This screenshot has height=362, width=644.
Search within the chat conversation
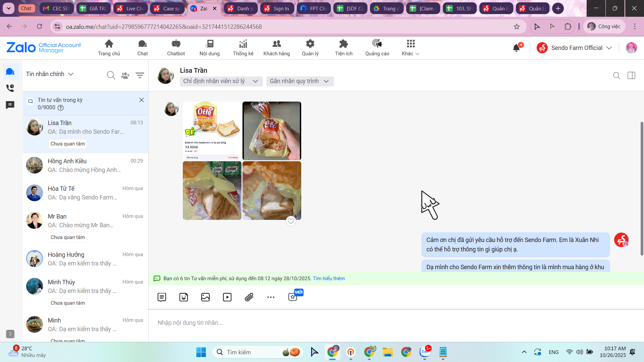(616, 76)
